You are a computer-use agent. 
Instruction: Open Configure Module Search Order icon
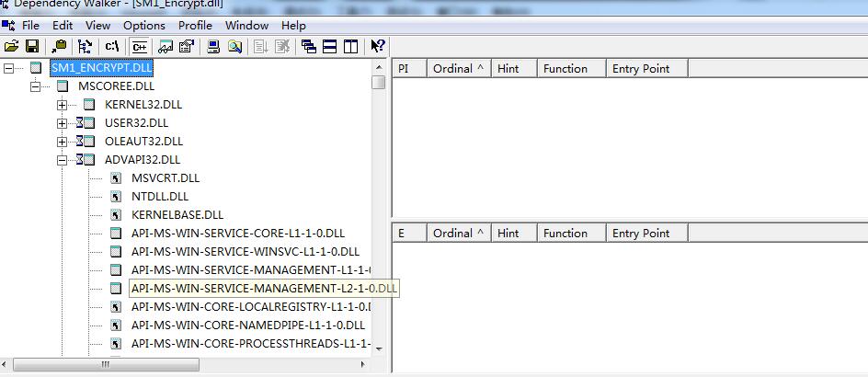point(234,47)
